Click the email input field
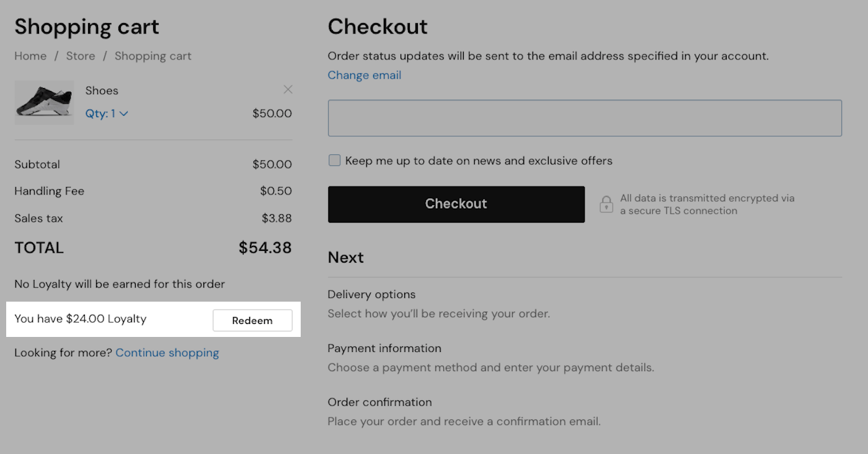 pyautogui.click(x=585, y=118)
